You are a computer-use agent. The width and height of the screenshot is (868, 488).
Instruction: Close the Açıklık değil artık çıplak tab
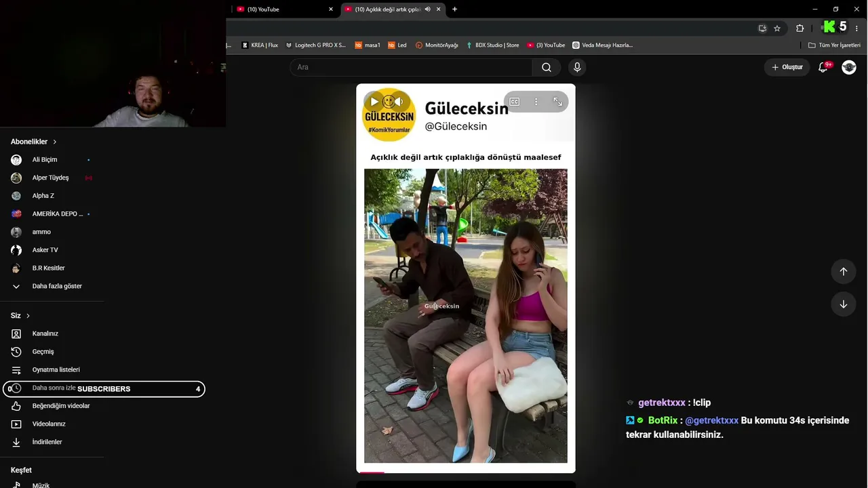pyautogui.click(x=438, y=9)
